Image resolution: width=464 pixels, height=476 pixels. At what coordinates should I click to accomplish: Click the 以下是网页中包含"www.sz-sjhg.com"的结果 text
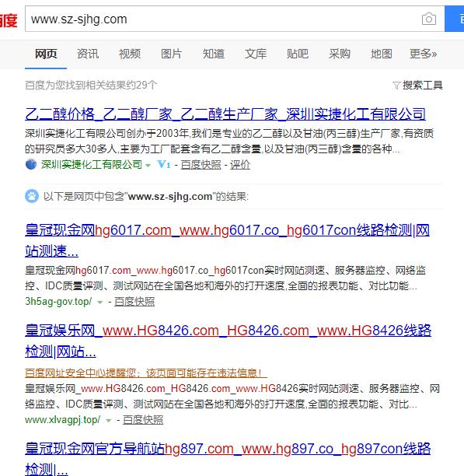(146, 197)
